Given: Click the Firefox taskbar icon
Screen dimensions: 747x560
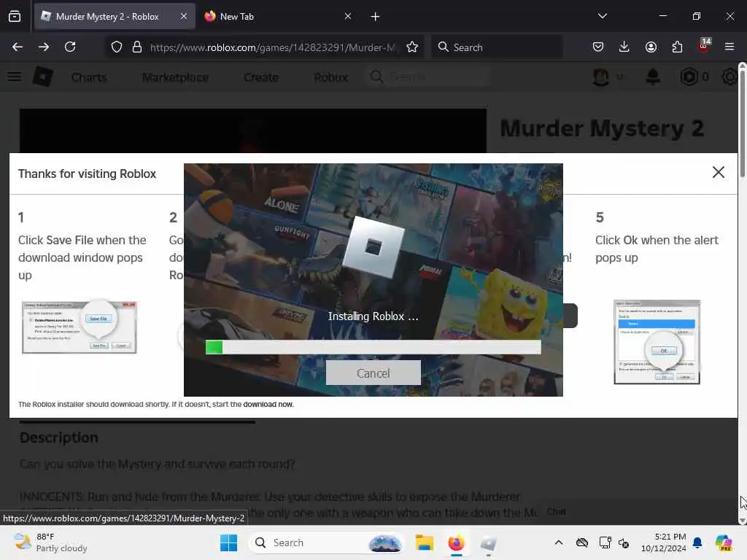Looking at the screenshot, I should (x=457, y=542).
